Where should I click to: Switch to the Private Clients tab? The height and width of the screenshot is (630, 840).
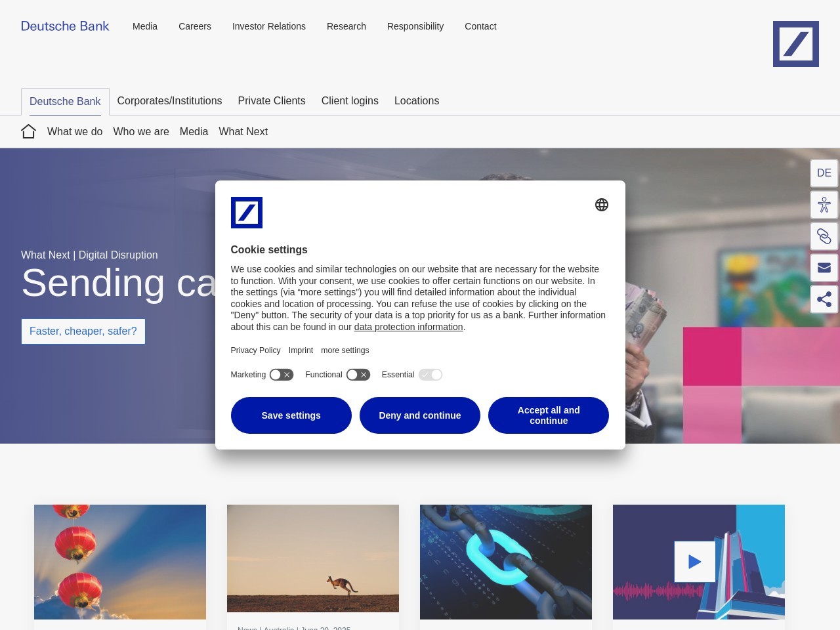click(271, 100)
